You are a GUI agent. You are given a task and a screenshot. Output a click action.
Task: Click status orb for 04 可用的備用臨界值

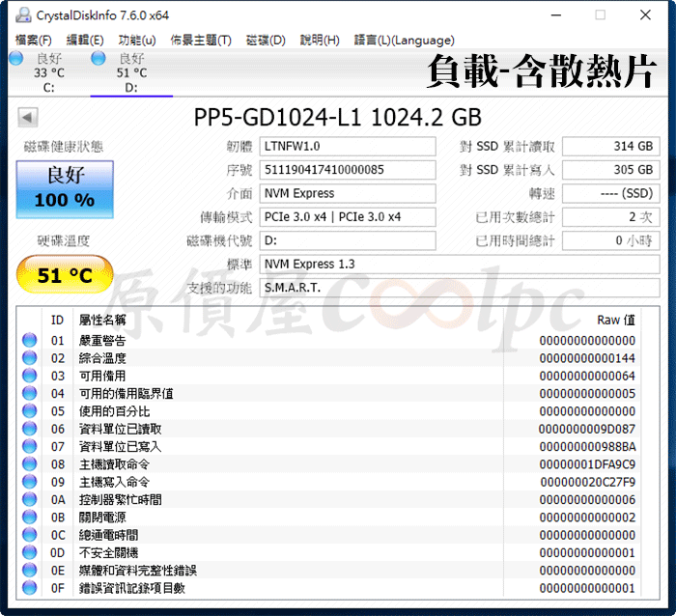30,393
